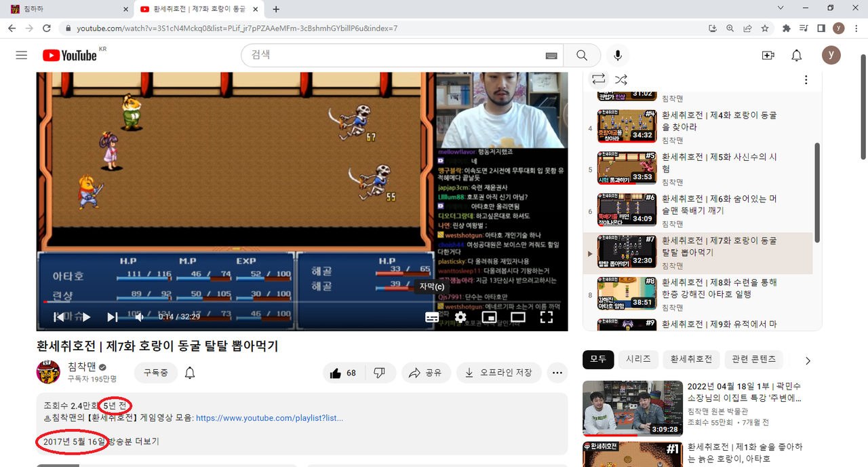This screenshot has height=467, width=868.
Task: Start voice search with microphone
Action: pos(618,56)
